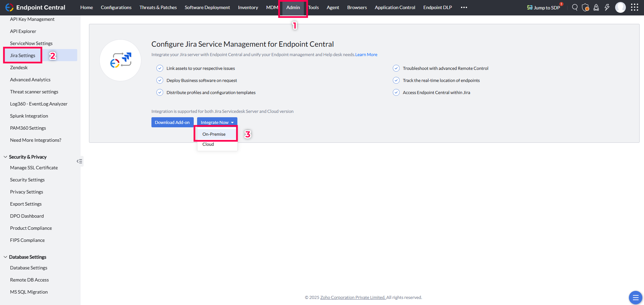Open FIPS Compliance

27,240
